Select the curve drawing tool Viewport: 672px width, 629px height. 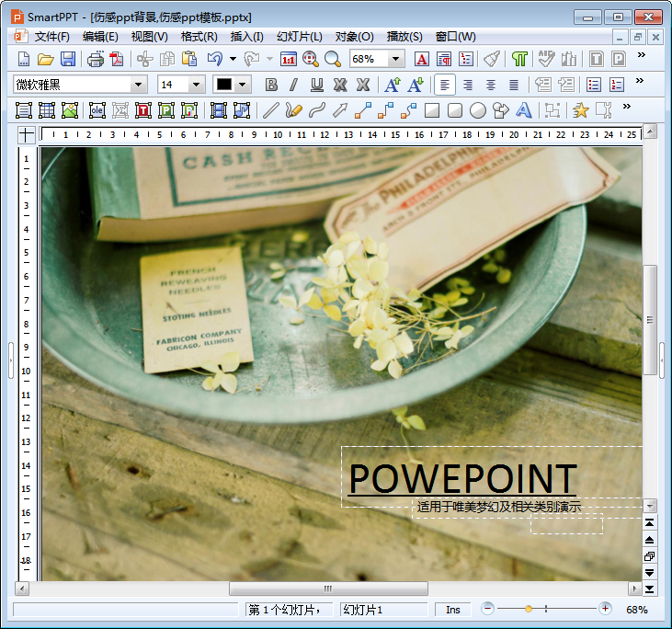click(x=317, y=110)
